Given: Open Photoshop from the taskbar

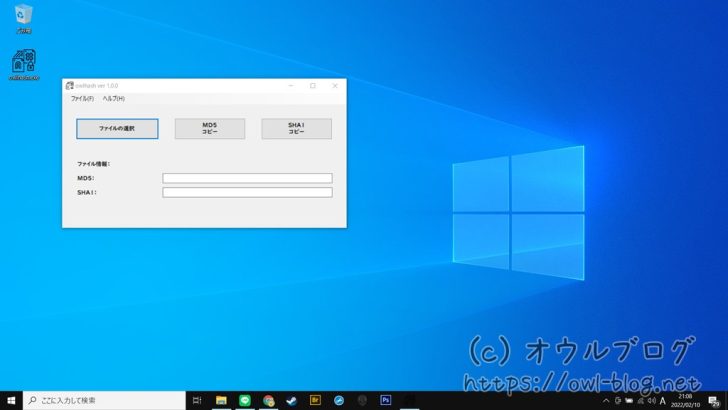Looking at the screenshot, I should click(386, 400).
